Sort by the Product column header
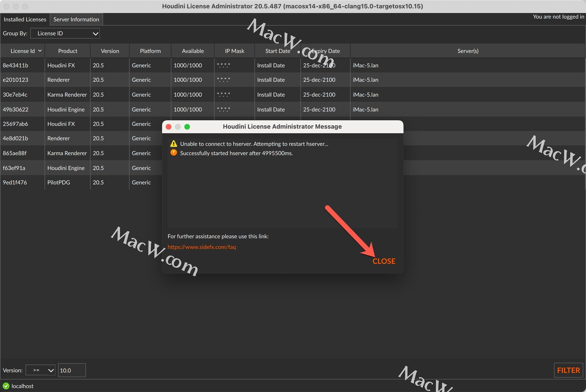The width and height of the screenshot is (586, 392). pos(67,51)
